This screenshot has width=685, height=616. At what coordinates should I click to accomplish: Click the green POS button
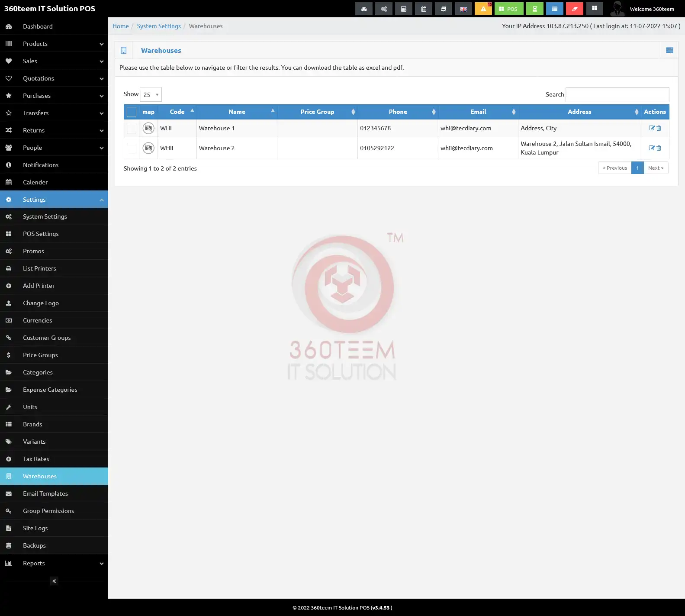tap(509, 9)
